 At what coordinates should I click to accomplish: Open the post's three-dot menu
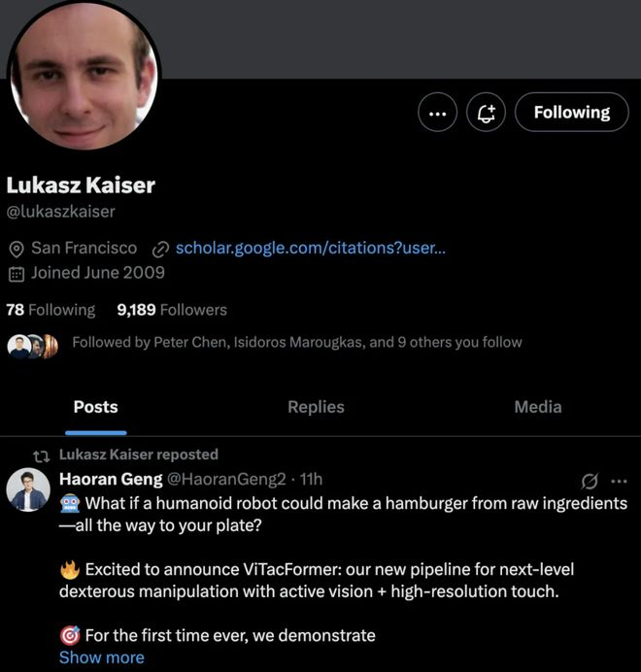pyautogui.click(x=618, y=480)
